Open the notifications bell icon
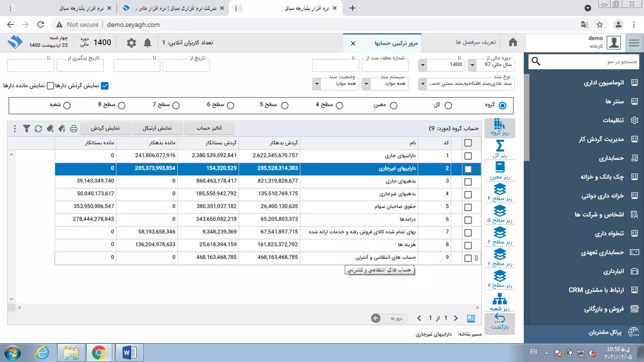The width and height of the screenshot is (644, 362). tap(148, 43)
